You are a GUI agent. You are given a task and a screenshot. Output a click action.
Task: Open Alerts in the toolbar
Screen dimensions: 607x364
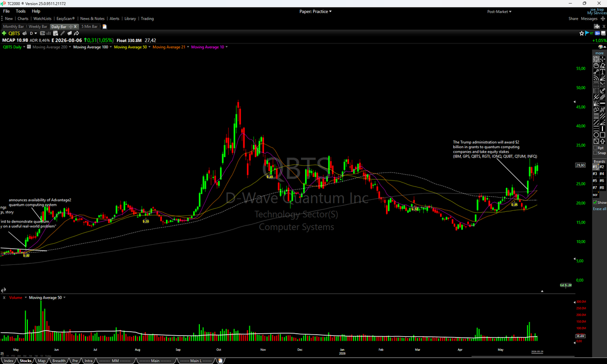(x=114, y=19)
